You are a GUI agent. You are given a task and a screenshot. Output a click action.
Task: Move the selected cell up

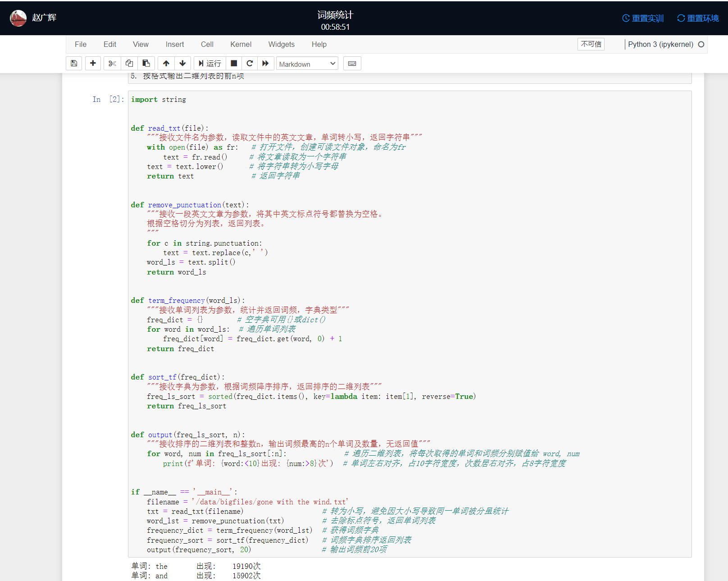(166, 64)
